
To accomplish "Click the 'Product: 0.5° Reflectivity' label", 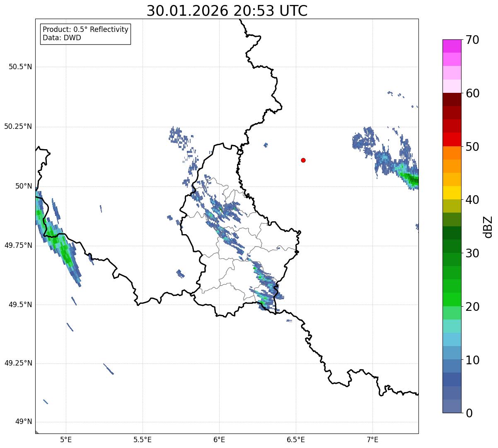I will tap(85, 30).
